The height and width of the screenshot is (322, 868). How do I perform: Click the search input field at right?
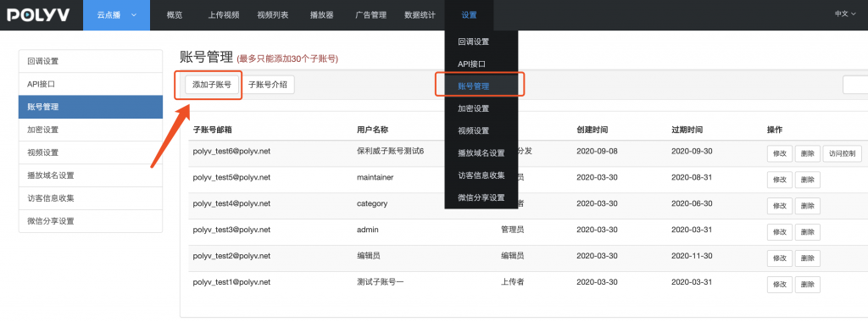[855, 86]
